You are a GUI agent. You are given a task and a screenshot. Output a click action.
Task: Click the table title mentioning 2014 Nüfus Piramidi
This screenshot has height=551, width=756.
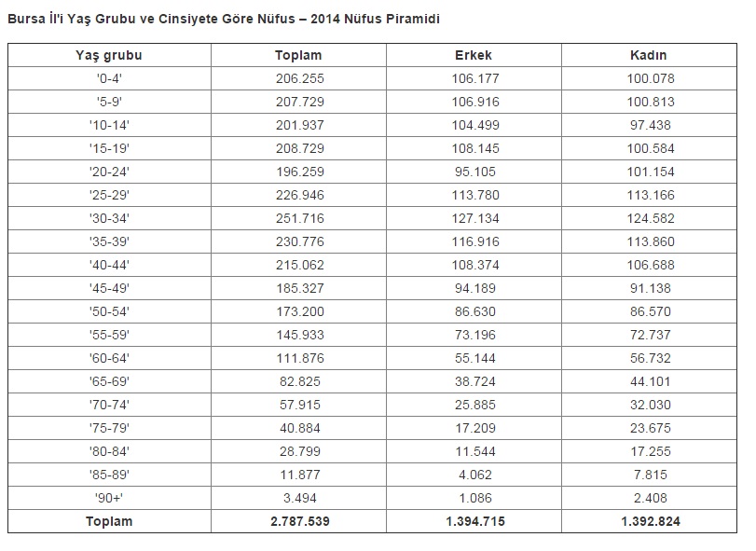pos(226,19)
